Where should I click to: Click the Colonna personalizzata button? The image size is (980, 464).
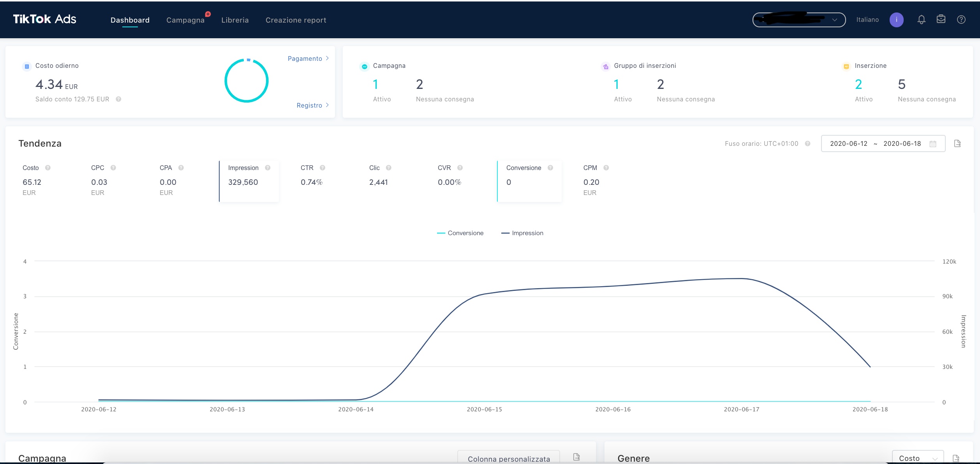pos(509,459)
